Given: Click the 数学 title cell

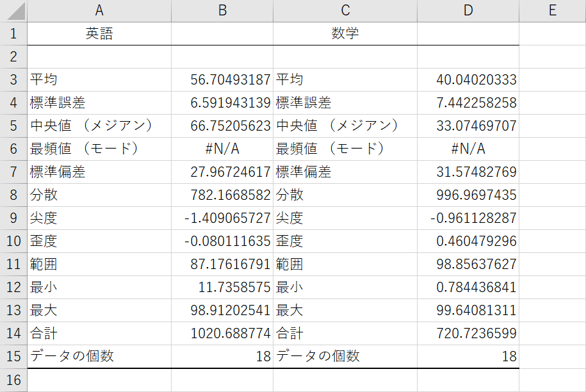Looking at the screenshot, I should 345,32.
